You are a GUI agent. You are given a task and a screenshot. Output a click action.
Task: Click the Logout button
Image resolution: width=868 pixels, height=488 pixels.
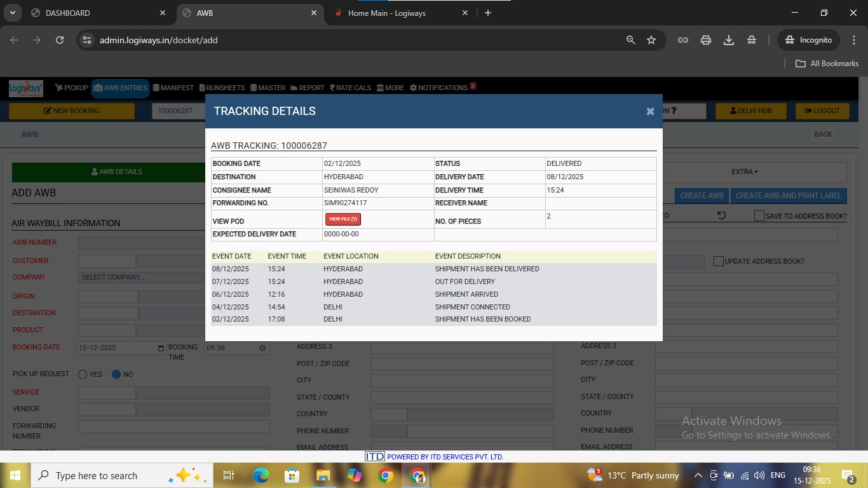tap(822, 111)
